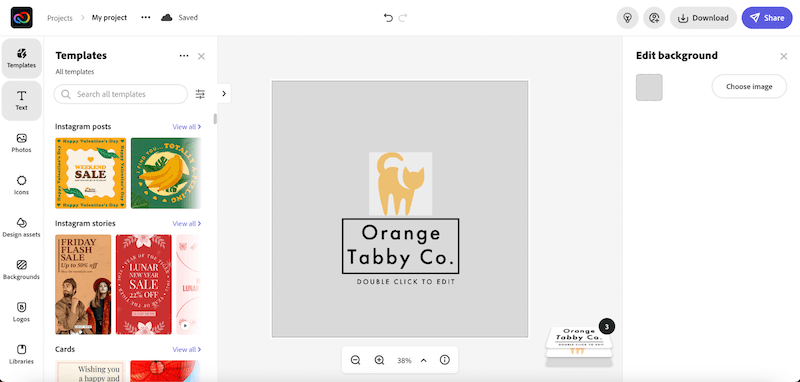Click View all for Instagram posts
The width and height of the screenshot is (800, 382).
click(187, 126)
